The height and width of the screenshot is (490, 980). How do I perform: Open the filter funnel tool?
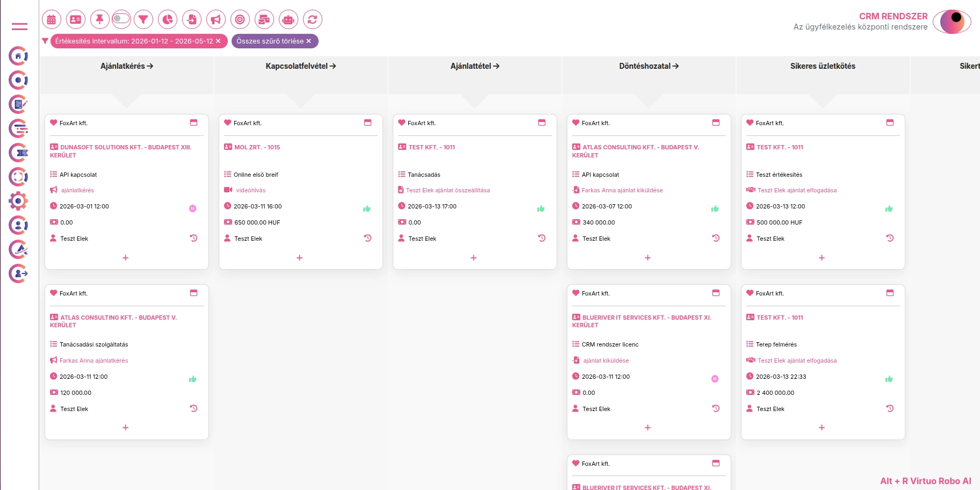pos(143,20)
